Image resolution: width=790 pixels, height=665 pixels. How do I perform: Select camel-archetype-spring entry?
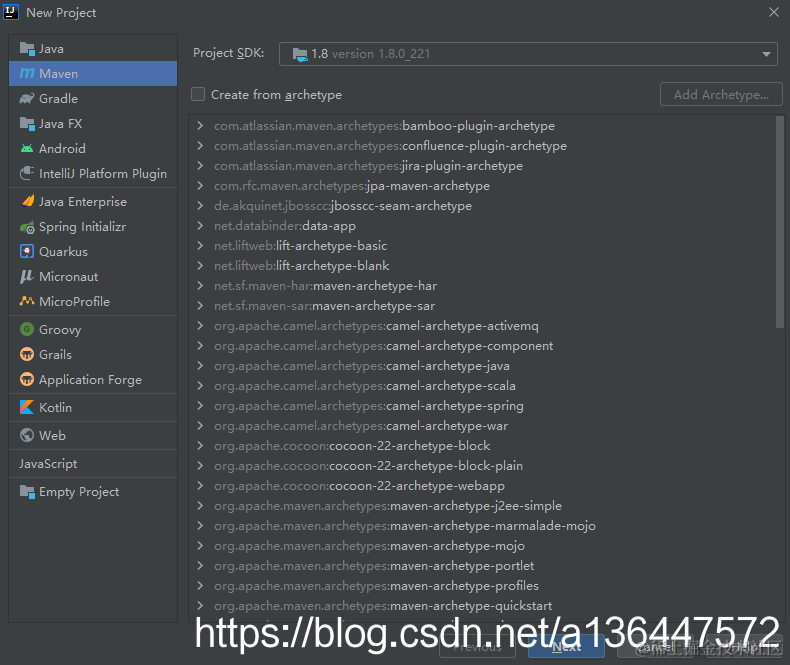[369, 406]
